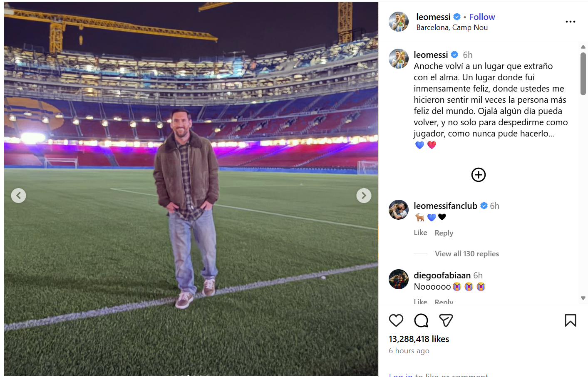Viewport: 588px width, 377px height.
Task: Like the post with the heart icon
Action: (396, 320)
